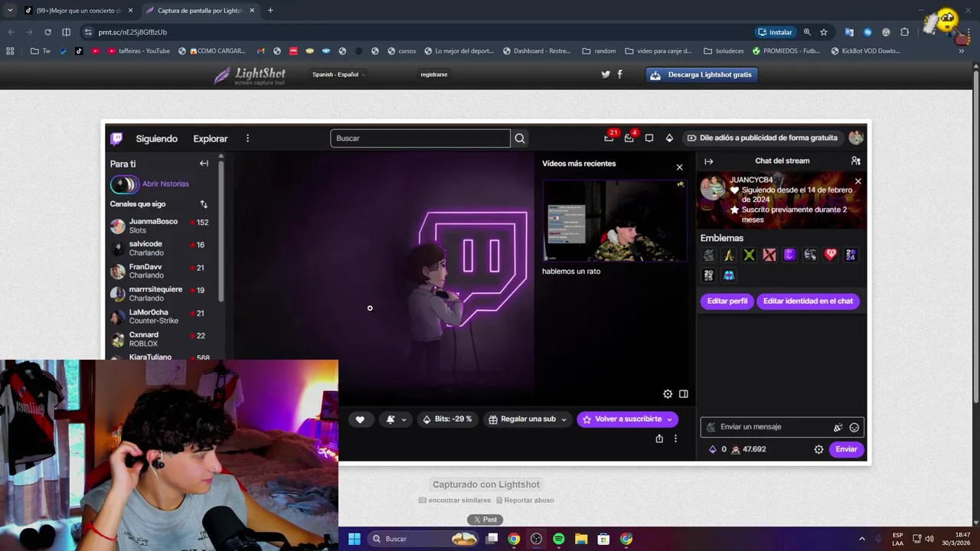
Task: Show more bookmarks with the overflow chevron
Action: point(962,51)
